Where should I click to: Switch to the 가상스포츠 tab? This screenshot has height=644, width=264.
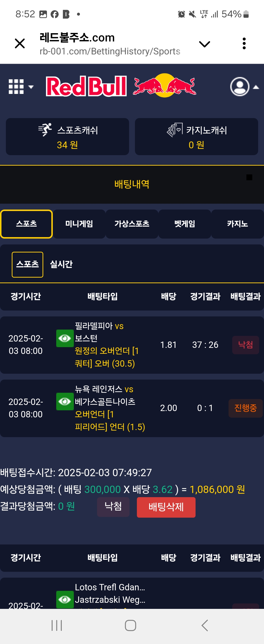point(132,224)
